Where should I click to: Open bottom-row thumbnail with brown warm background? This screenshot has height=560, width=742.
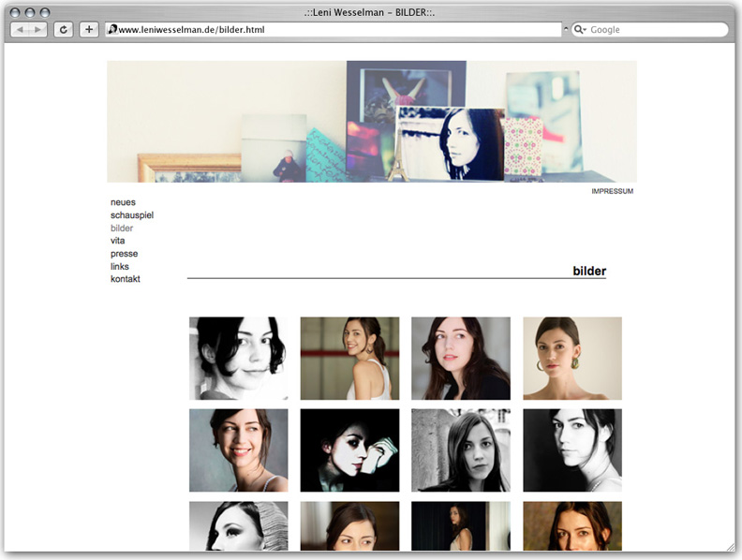[349, 526]
